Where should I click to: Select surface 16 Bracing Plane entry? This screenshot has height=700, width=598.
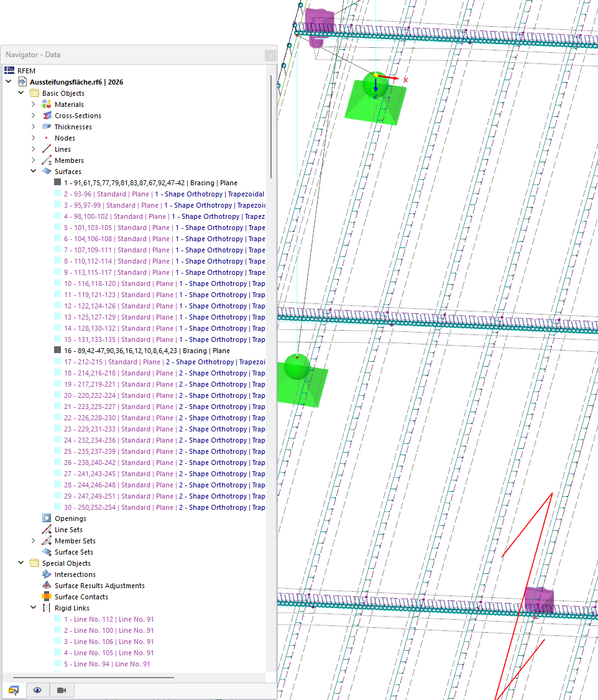coord(147,351)
